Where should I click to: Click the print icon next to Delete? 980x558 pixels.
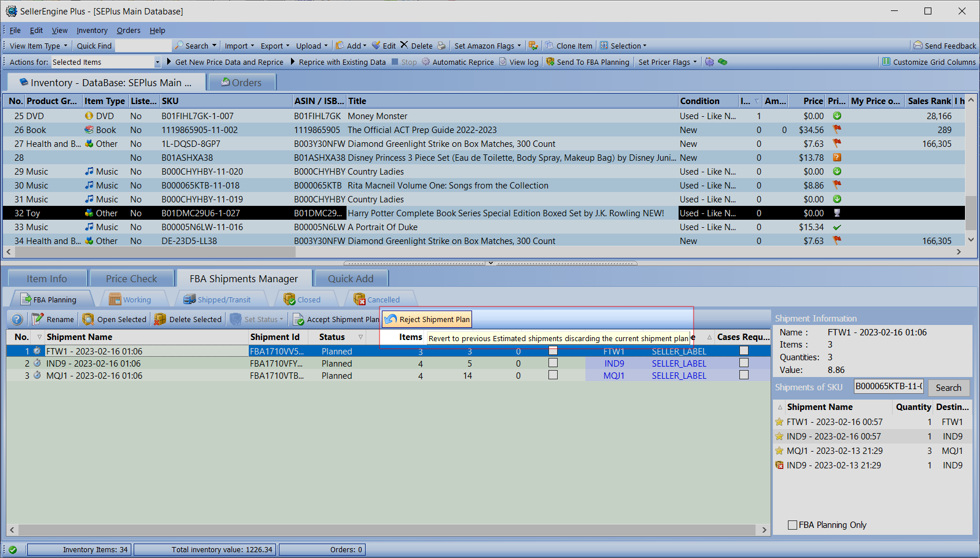coord(441,46)
